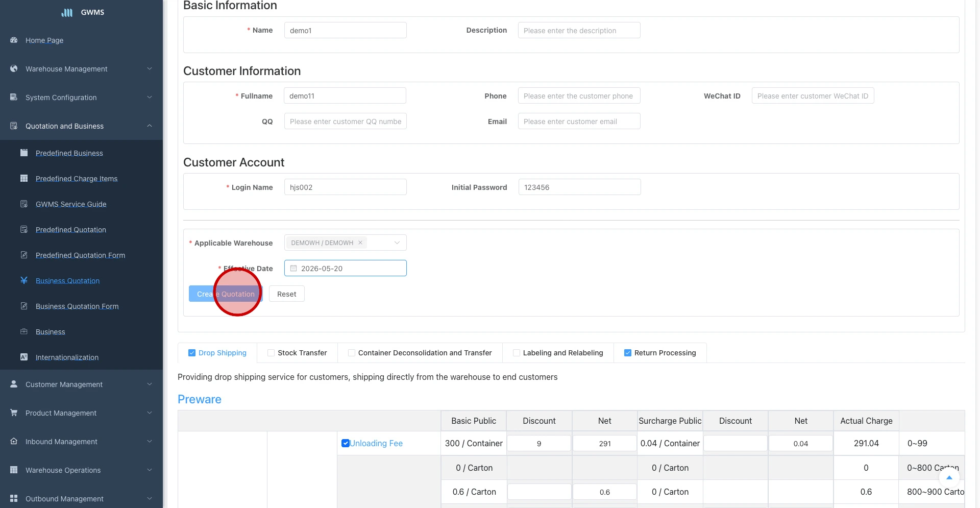Click the Description input field
Screen dimensions: 980x508
(x=579, y=30)
